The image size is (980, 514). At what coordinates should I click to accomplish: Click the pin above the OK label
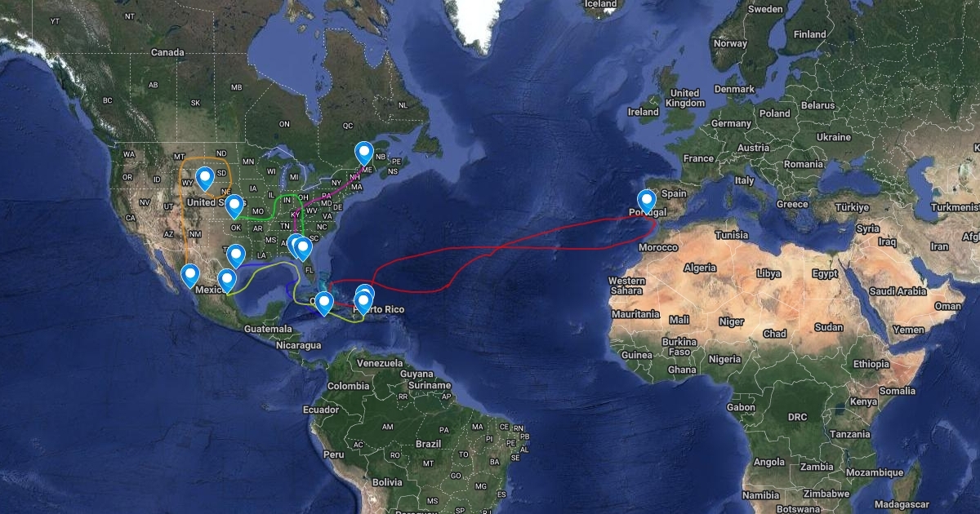[x=234, y=206]
